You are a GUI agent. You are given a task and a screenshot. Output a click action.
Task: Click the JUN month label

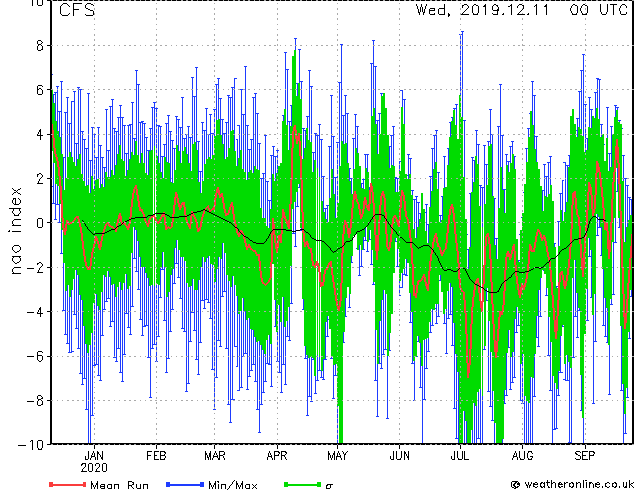(x=399, y=456)
